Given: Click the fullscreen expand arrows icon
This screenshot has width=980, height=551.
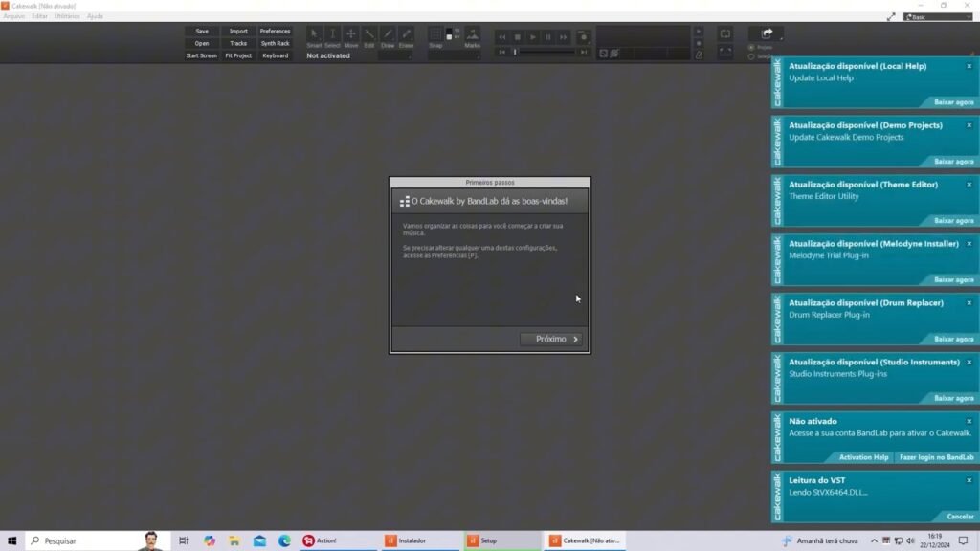Looking at the screenshot, I should click(891, 17).
